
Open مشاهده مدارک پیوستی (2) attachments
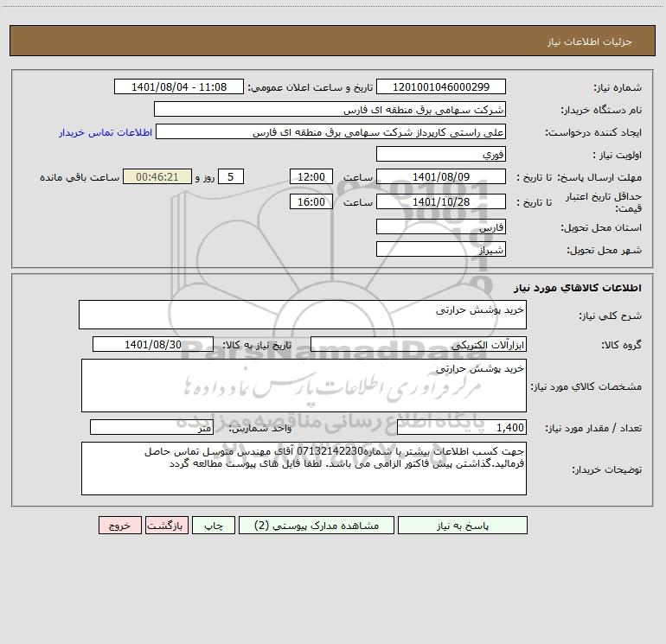coord(316,526)
